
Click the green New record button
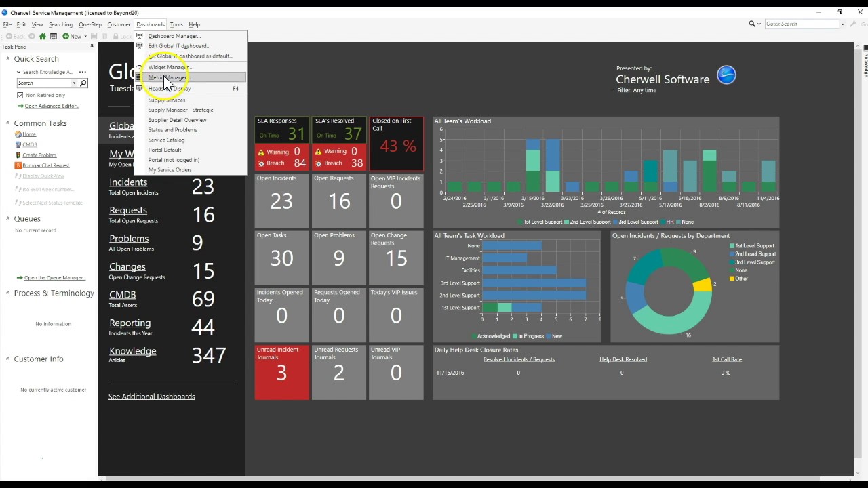72,37
